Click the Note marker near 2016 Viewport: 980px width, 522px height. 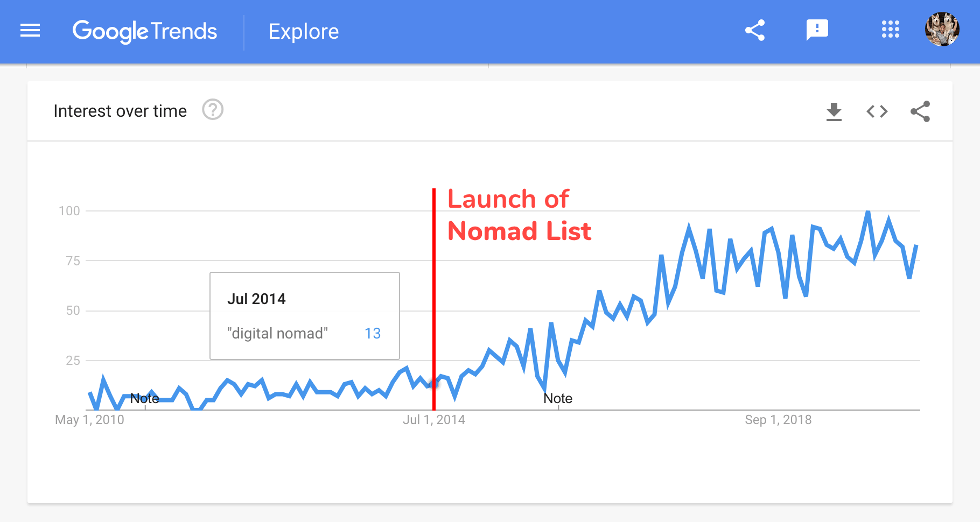(x=558, y=399)
